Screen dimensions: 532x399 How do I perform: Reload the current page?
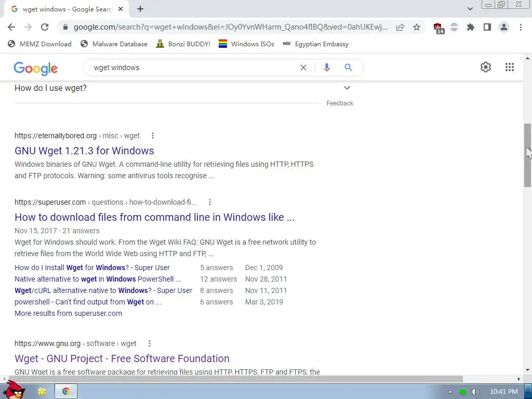click(45, 27)
